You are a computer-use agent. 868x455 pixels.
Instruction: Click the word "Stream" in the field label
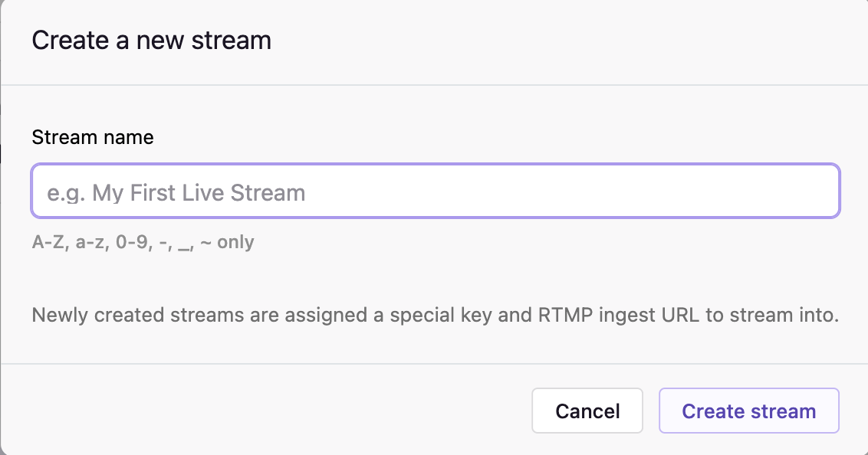click(65, 138)
